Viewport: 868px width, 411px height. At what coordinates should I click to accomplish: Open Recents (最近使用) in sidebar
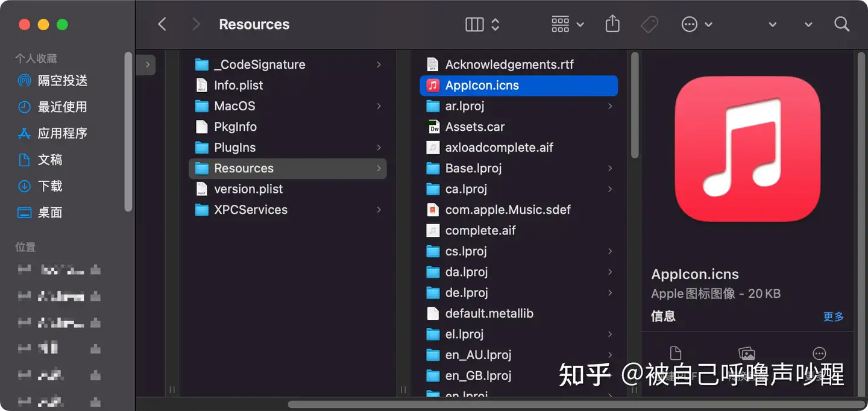tap(62, 107)
